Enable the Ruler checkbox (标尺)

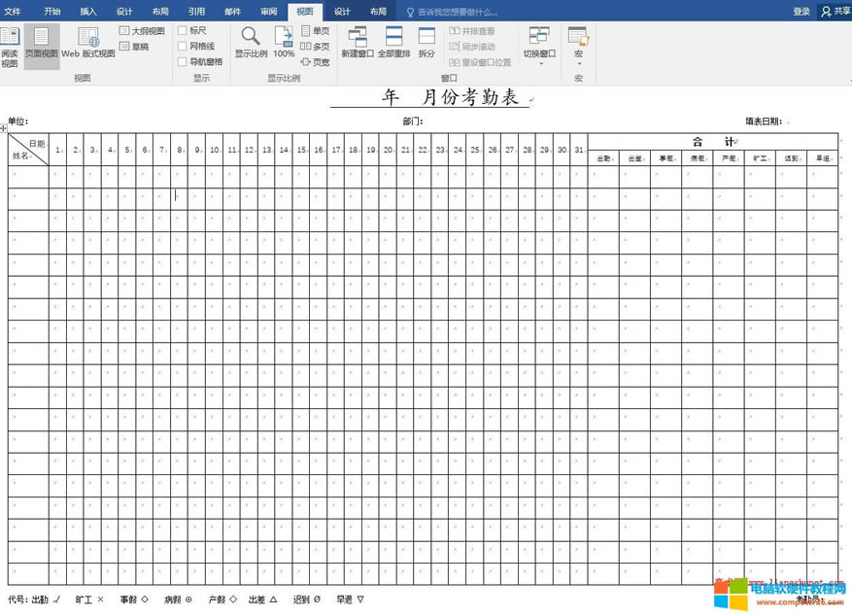(183, 31)
